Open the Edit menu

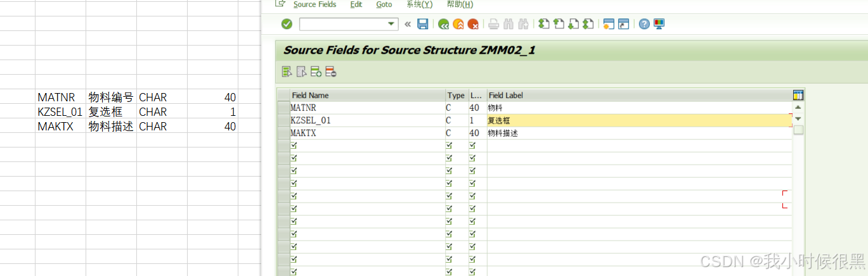356,4
